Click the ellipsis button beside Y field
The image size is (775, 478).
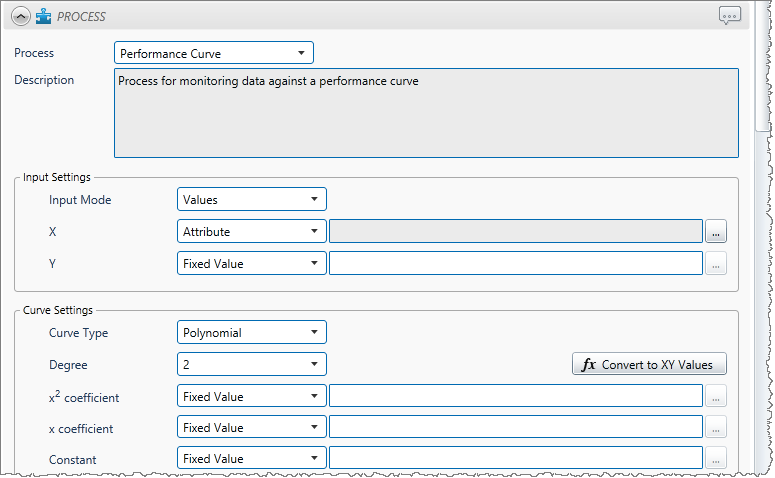pyautogui.click(x=716, y=264)
